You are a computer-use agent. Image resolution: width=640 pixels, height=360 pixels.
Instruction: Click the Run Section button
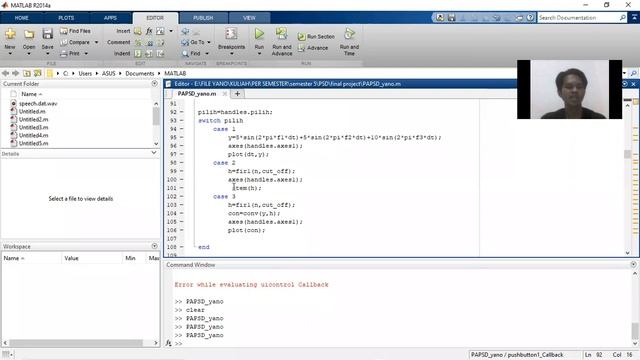coord(316,37)
